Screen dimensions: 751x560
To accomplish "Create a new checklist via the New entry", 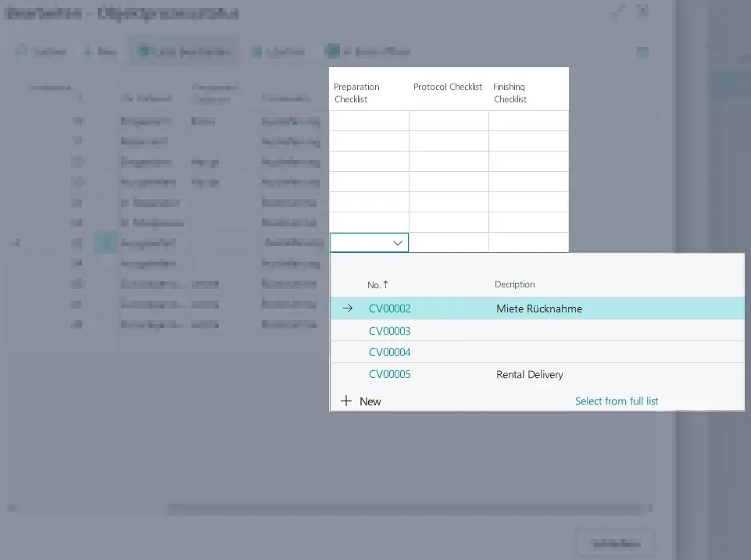I will [x=369, y=401].
